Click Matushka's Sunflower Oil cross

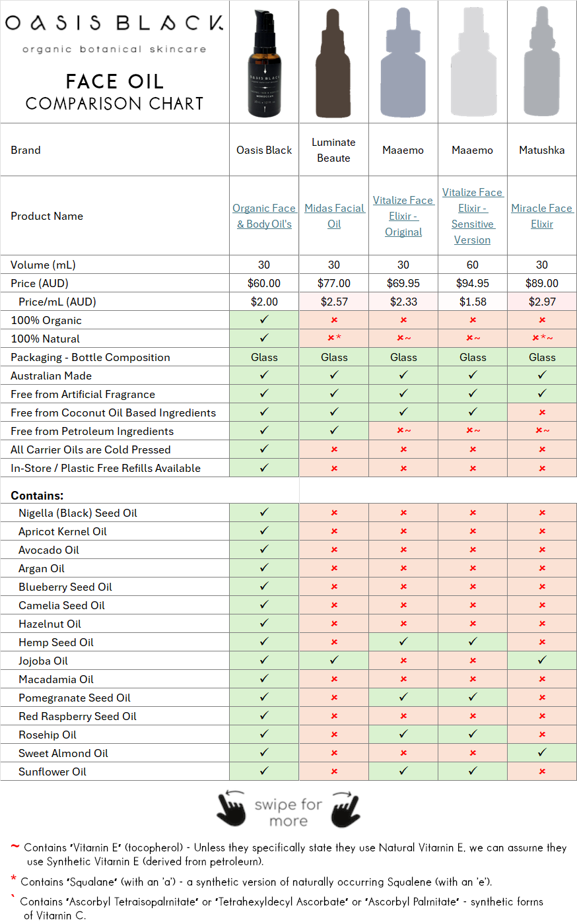[x=542, y=772]
